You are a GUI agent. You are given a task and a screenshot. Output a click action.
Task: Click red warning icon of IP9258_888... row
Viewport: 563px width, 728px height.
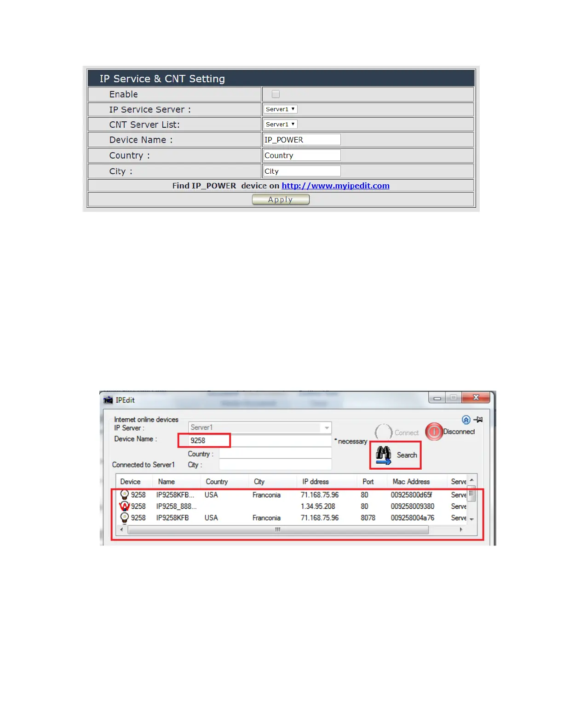[124, 506]
